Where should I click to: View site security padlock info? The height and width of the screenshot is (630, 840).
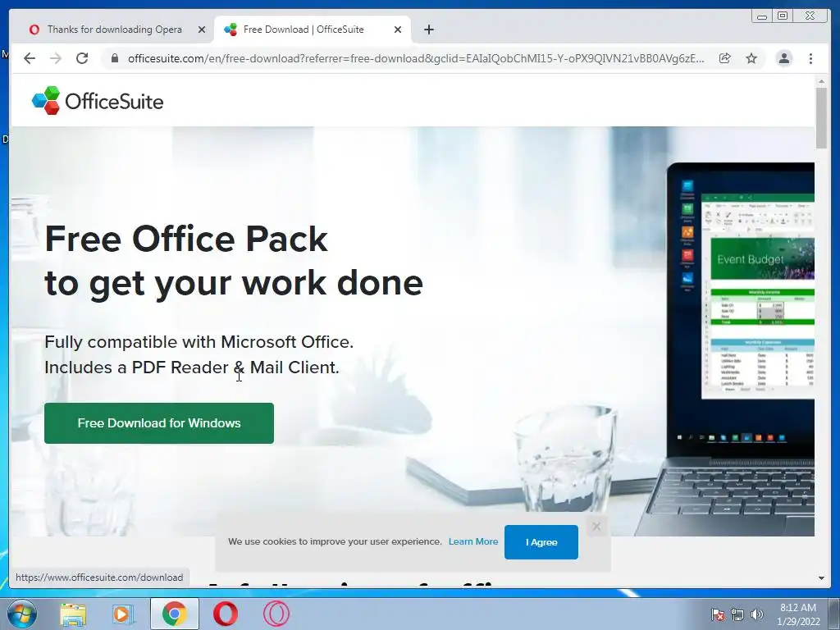(x=114, y=58)
